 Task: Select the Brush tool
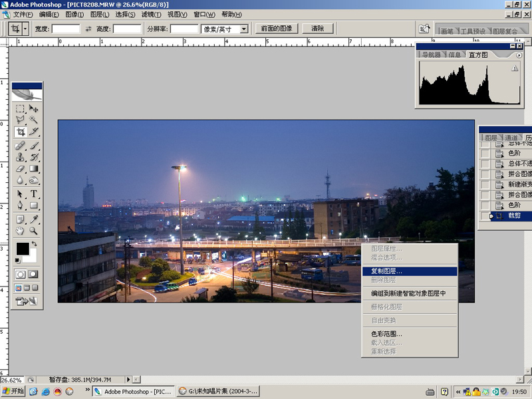[x=33, y=146]
